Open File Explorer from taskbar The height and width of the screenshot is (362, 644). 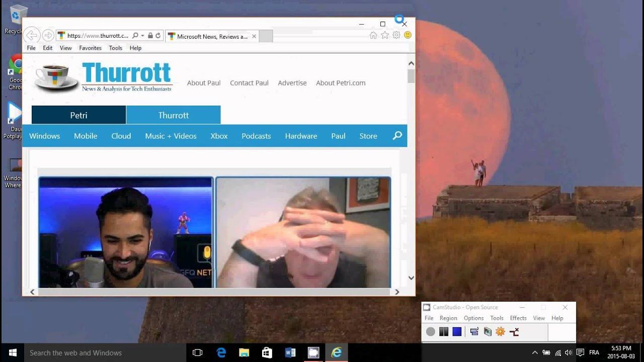coord(244,353)
